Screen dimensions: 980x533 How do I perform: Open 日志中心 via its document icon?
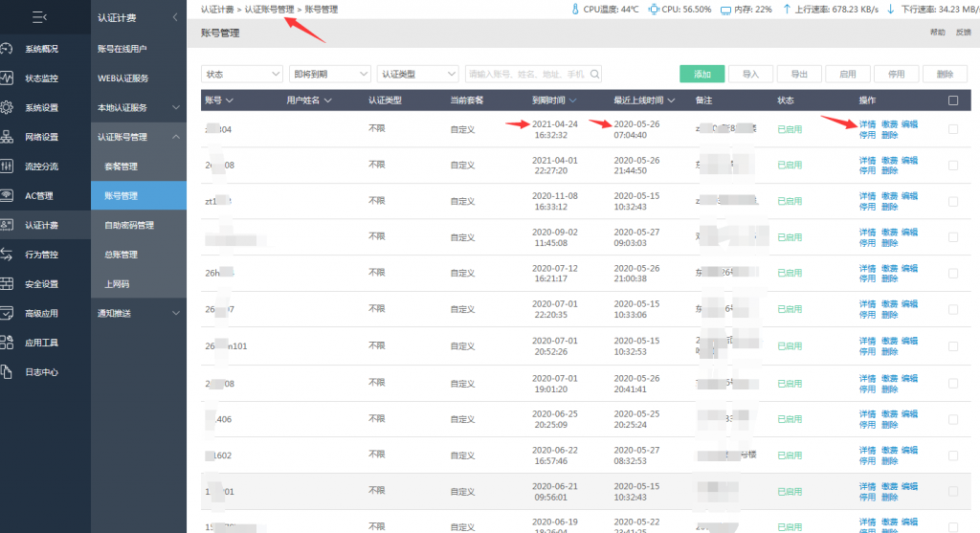(x=7, y=372)
